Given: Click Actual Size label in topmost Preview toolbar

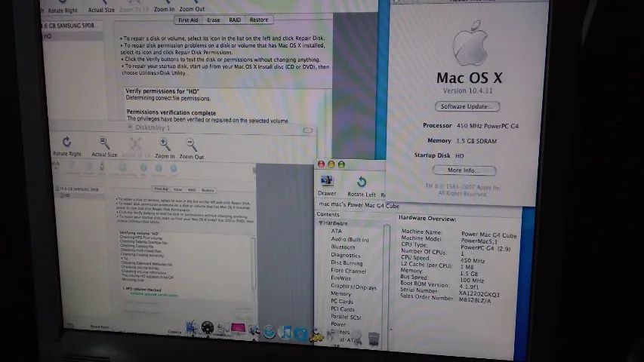Looking at the screenshot, I should (x=101, y=10).
